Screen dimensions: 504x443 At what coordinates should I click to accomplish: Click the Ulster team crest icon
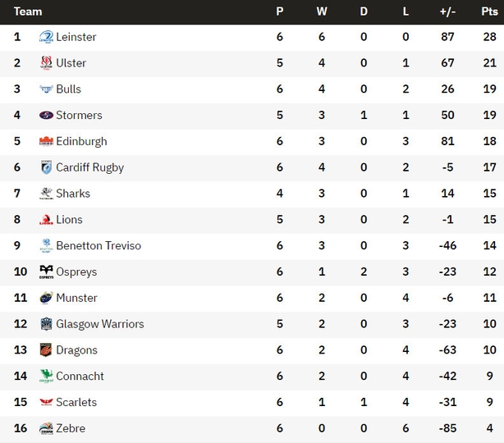[46, 63]
